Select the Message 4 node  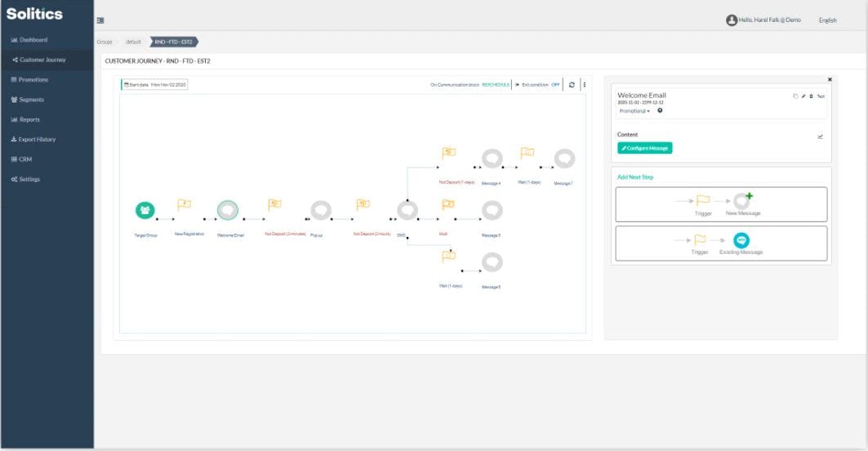pos(492,159)
